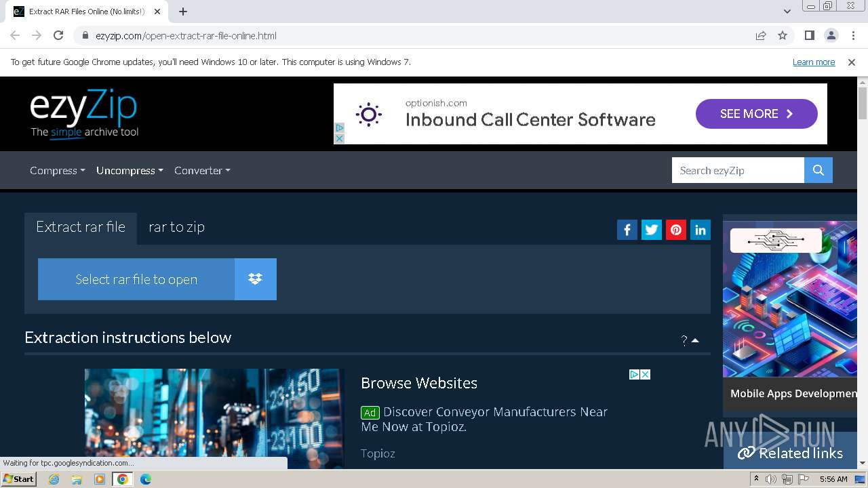Image resolution: width=868 pixels, height=488 pixels.
Task: Go forward in browser history
Action: tap(37, 35)
